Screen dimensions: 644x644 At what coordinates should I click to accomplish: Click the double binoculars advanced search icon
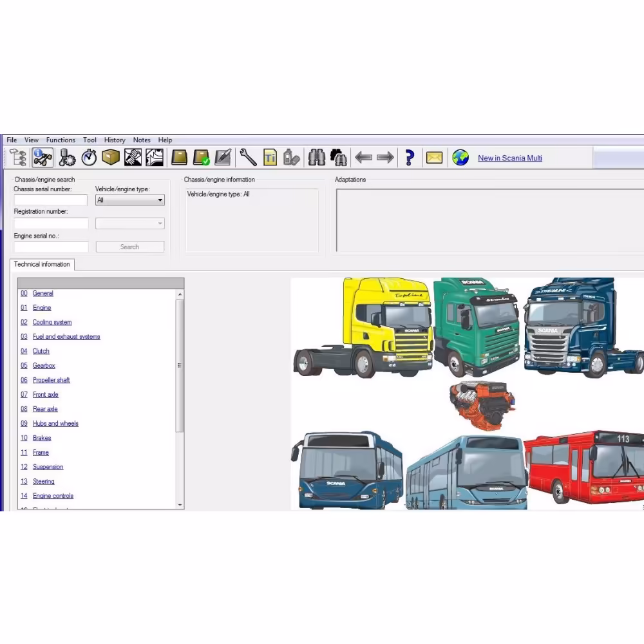tap(339, 158)
